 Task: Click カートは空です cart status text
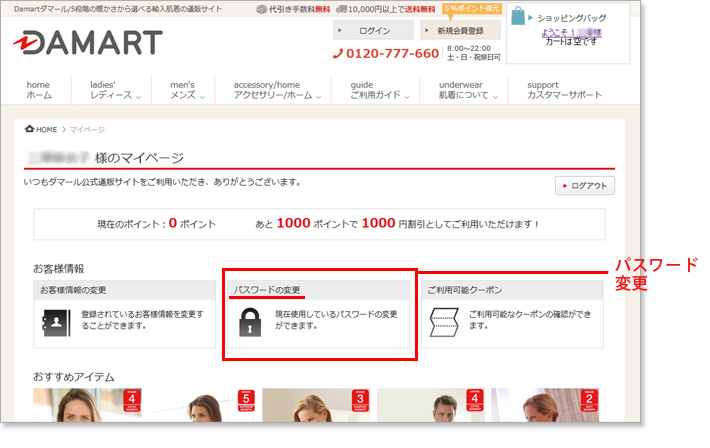pyautogui.click(x=571, y=41)
